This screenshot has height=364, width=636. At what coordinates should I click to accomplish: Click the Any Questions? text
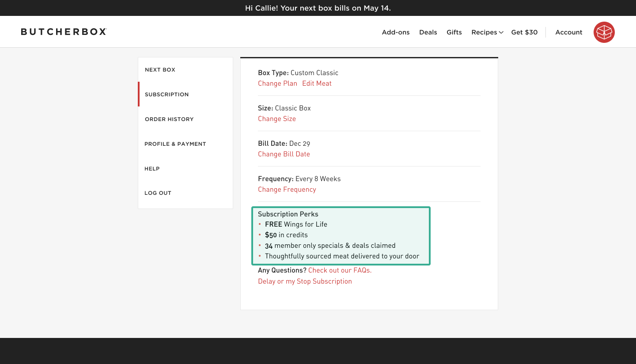pyautogui.click(x=282, y=270)
